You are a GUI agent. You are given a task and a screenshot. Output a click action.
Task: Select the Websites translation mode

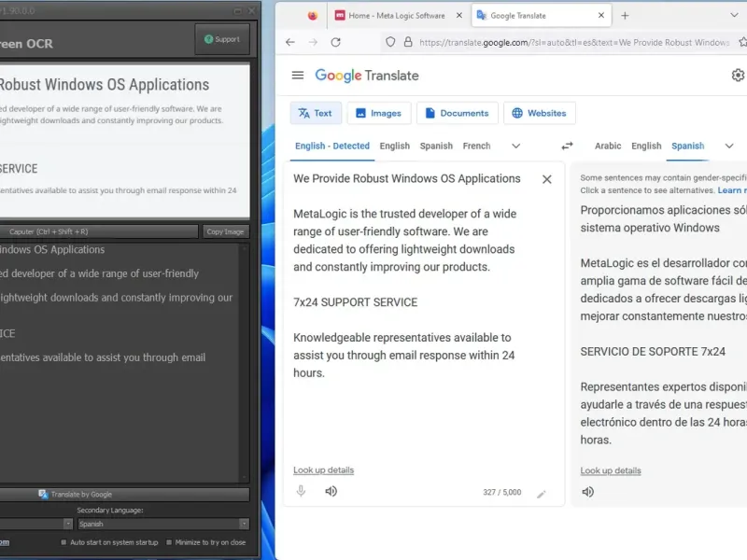tap(540, 113)
